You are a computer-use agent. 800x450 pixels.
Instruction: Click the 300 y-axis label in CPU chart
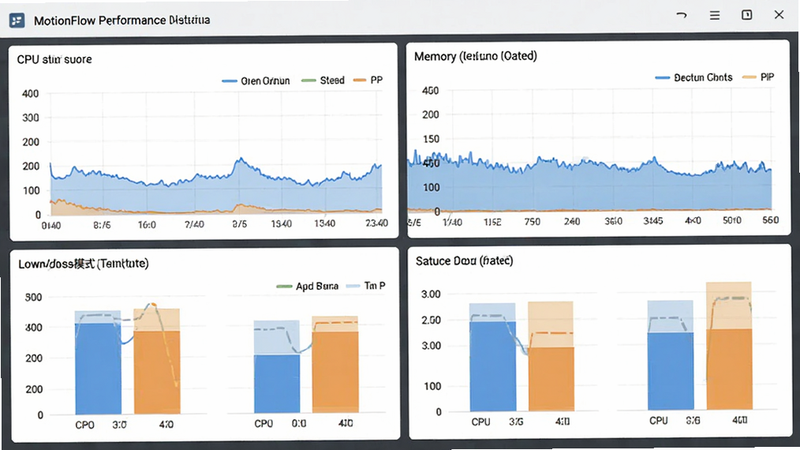[x=31, y=118]
